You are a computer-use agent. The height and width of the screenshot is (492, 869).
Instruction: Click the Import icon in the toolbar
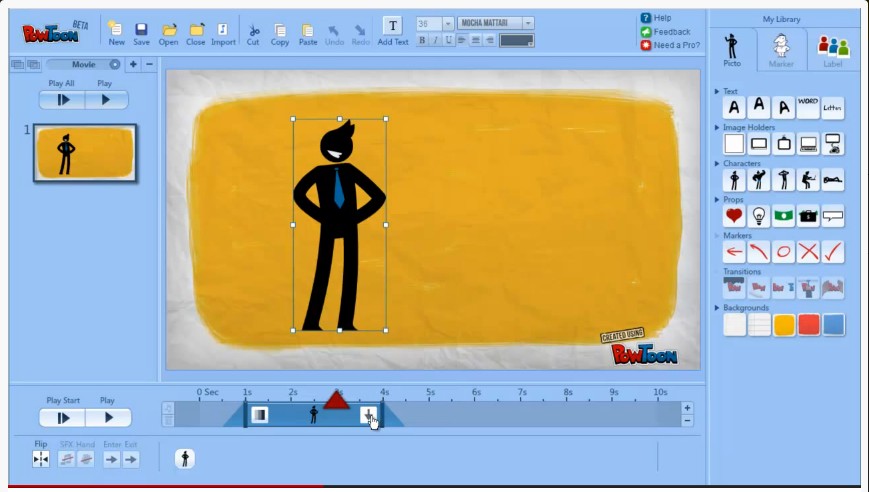(x=223, y=31)
